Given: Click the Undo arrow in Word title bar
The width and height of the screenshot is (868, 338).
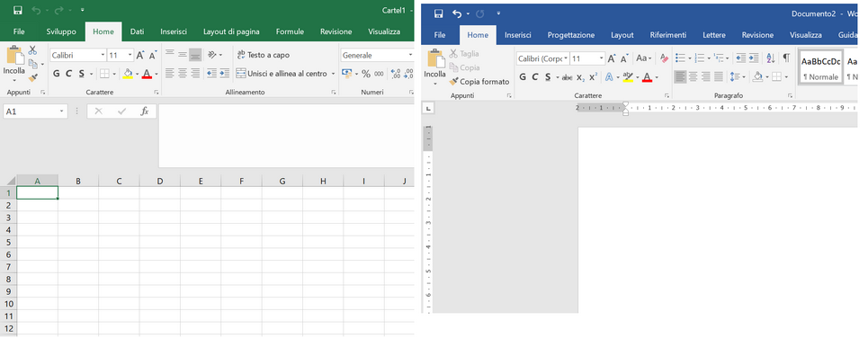Looking at the screenshot, I should [x=457, y=13].
